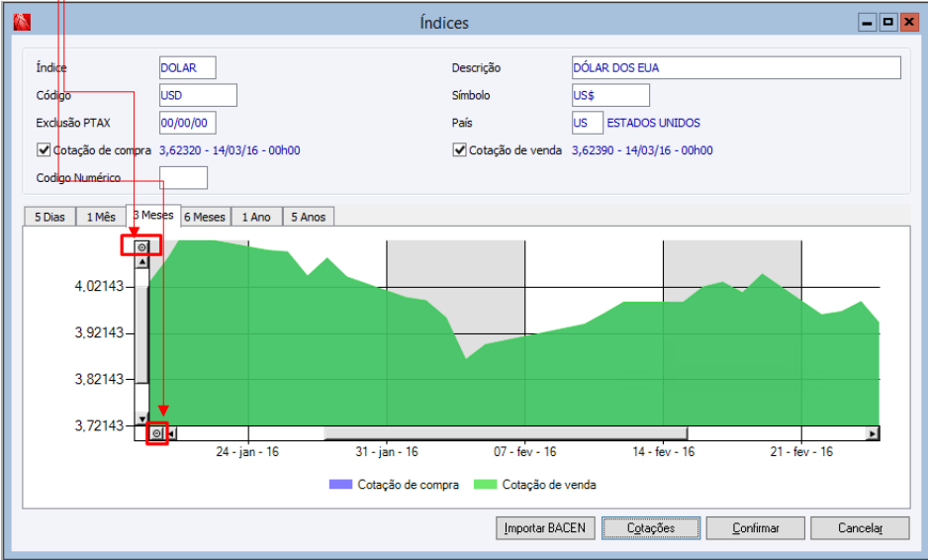Click the Cancelar button
This screenshot has width=928, height=560.
860,528
